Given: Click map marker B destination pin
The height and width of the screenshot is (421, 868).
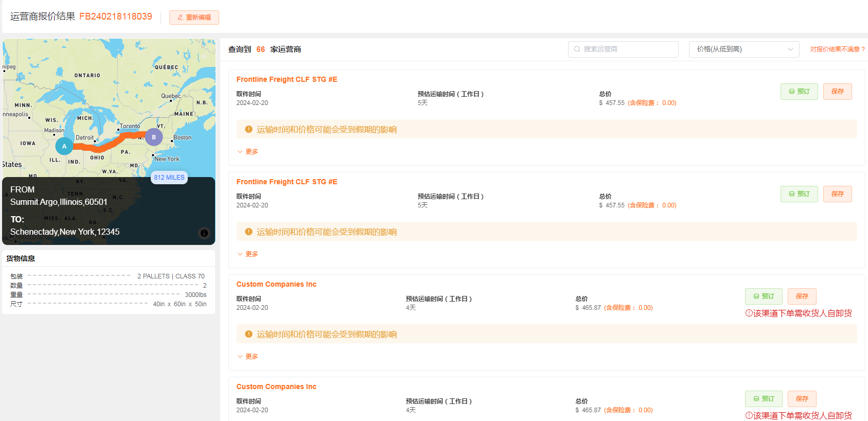Looking at the screenshot, I should [x=154, y=137].
